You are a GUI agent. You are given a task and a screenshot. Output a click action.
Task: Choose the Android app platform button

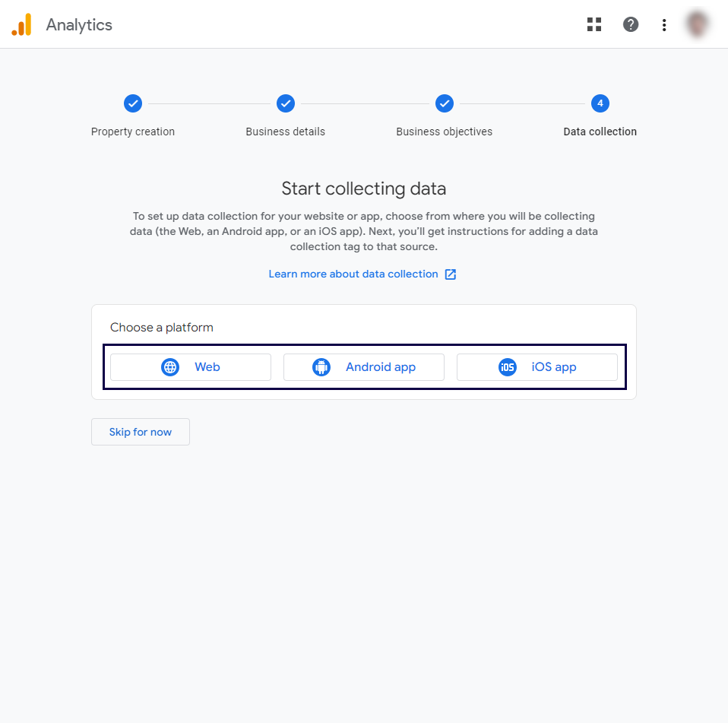coord(364,367)
